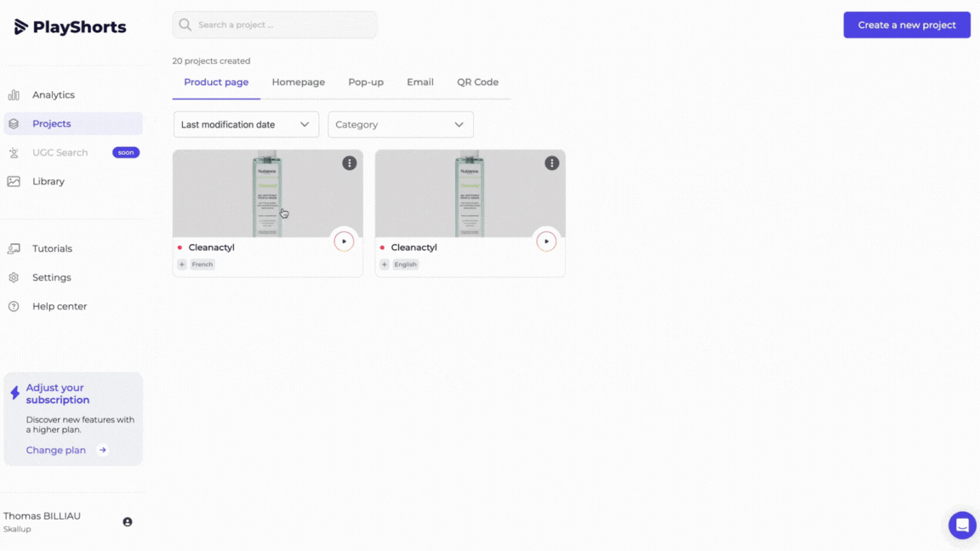The height and width of the screenshot is (551, 980).
Task: Click the PlayShorts logo
Action: (70, 27)
